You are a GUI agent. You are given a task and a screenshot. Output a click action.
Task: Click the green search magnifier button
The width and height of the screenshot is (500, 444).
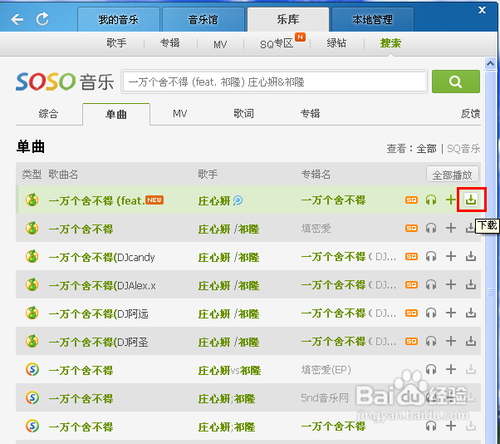click(x=456, y=81)
